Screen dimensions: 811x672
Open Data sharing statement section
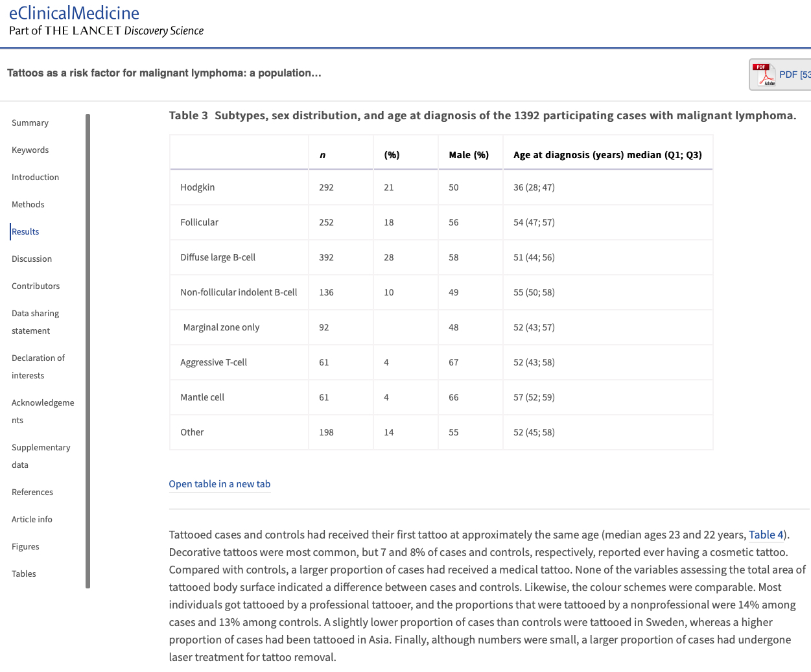tap(35, 321)
